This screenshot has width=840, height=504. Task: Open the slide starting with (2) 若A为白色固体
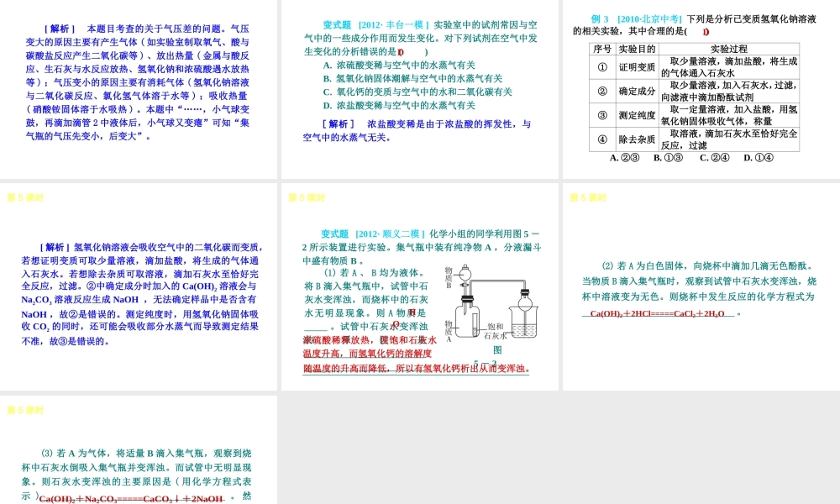pyautogui.click(x=701, y=286)
